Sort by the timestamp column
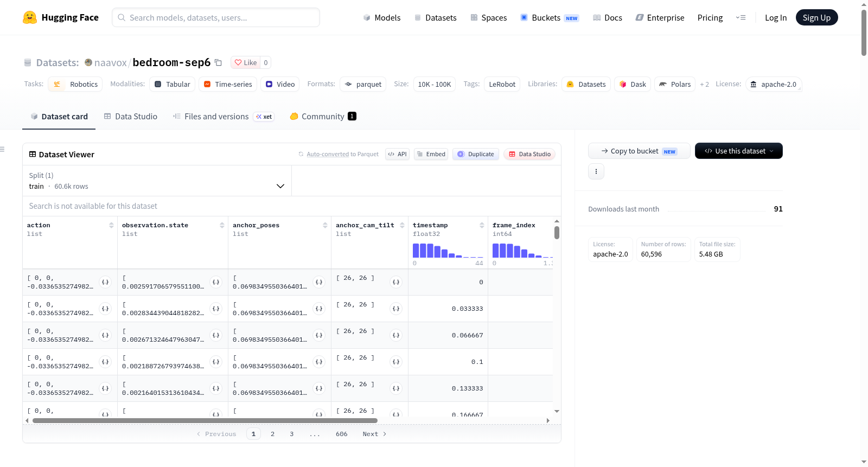868x467 pixels. pyautogui.click(x=482, y=225)
